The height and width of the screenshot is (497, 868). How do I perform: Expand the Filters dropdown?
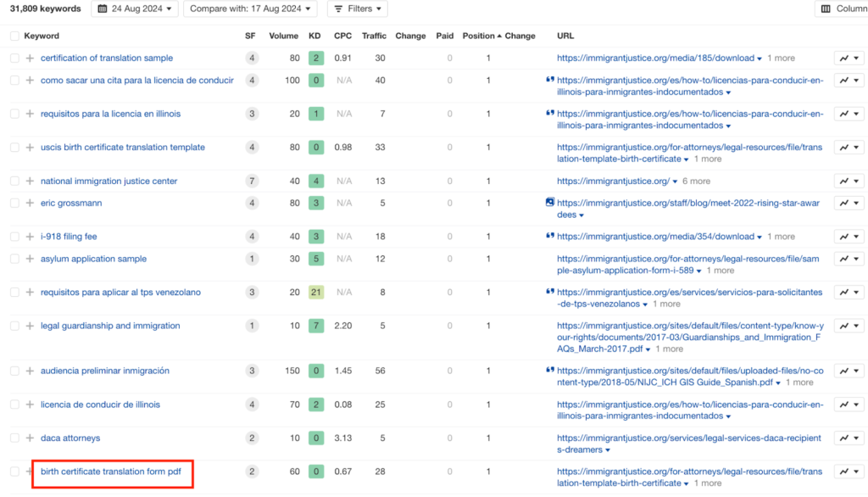coord(357,8)
